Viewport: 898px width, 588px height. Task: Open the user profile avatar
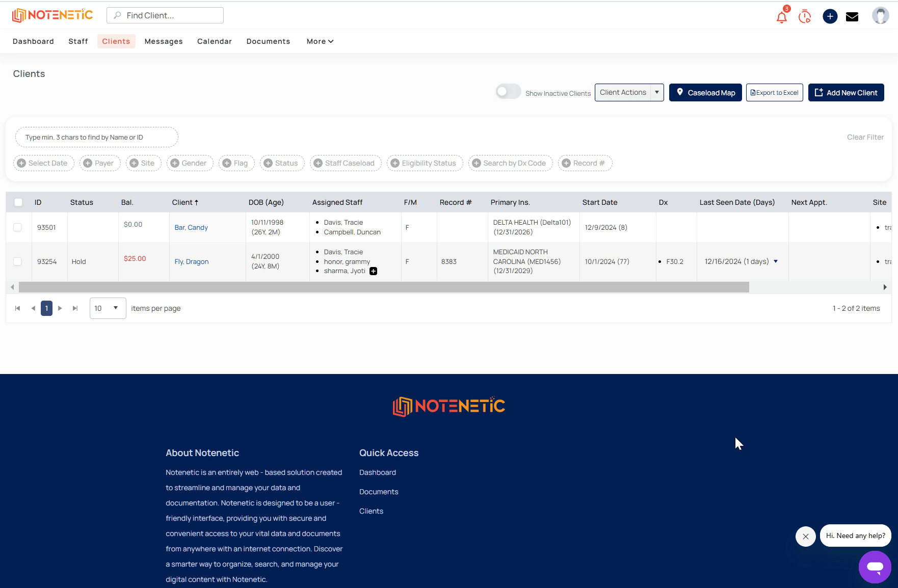click(880, 16)
